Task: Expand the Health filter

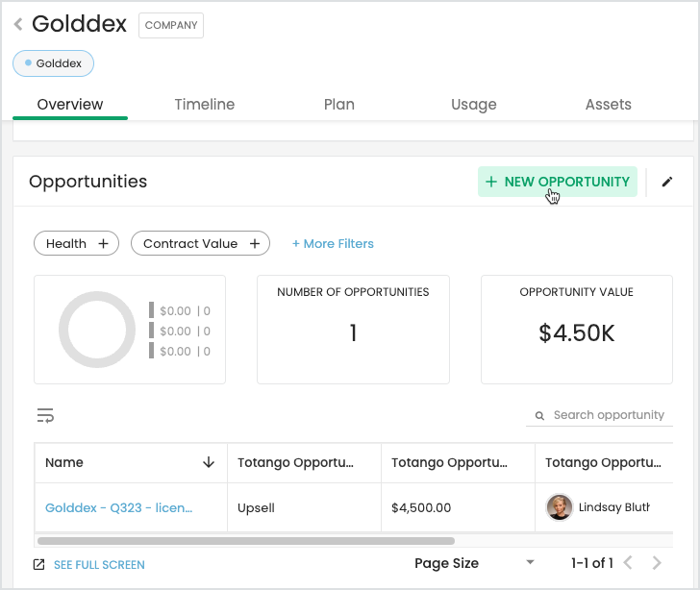Action: tap(76, 243)
